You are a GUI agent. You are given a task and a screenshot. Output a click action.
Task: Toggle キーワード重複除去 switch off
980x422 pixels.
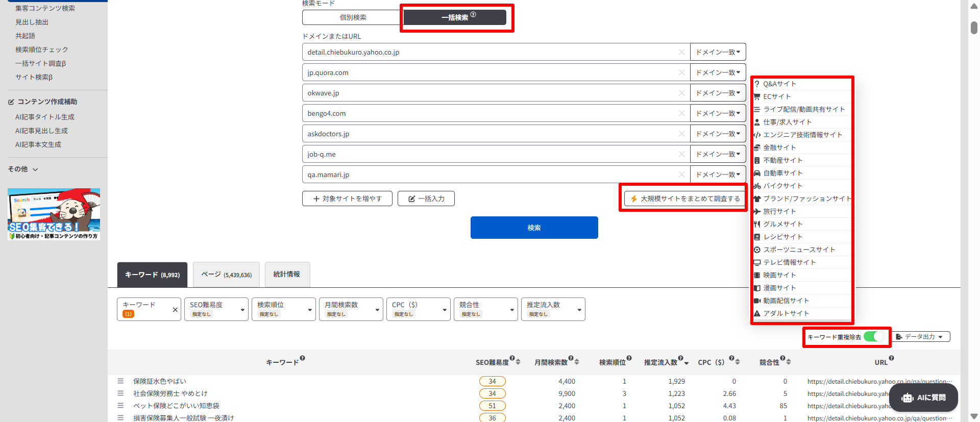point(874,337)
